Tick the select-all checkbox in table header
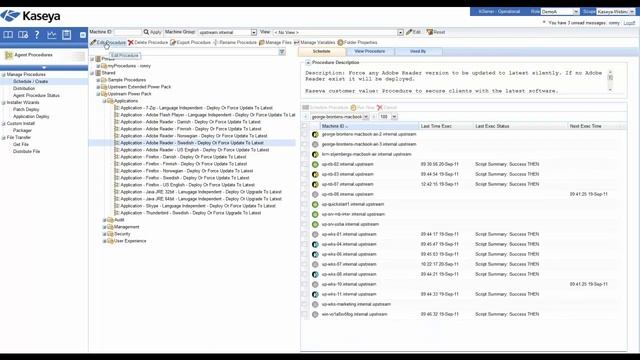 coord(304,126)
